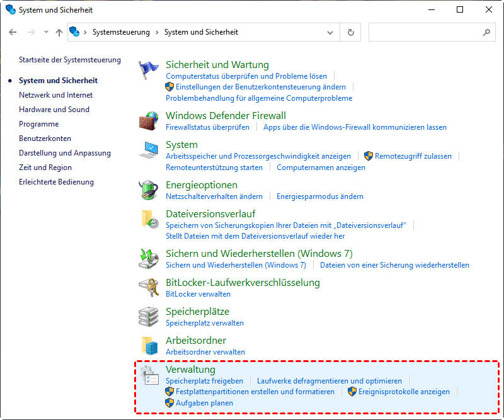Click Firewallstatus überprüfen
Image resolution: width=504 pixels, height=420 pixels.
click(208, 127)
